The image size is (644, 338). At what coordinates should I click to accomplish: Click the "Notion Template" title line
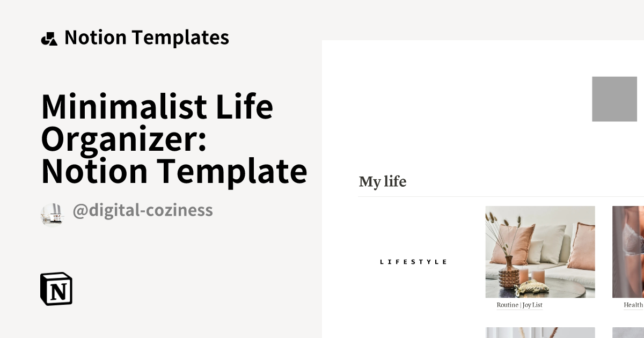[x=174, y=171]
